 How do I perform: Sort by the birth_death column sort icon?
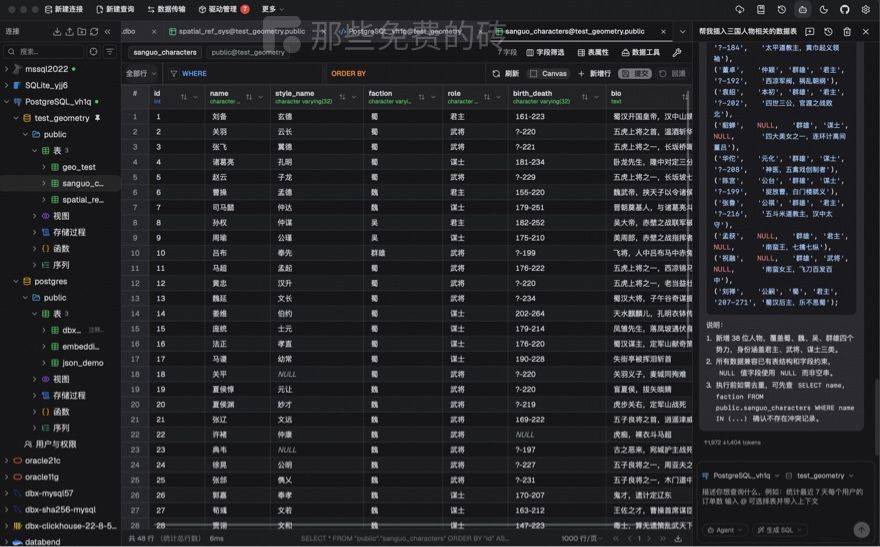coord(585,97)
